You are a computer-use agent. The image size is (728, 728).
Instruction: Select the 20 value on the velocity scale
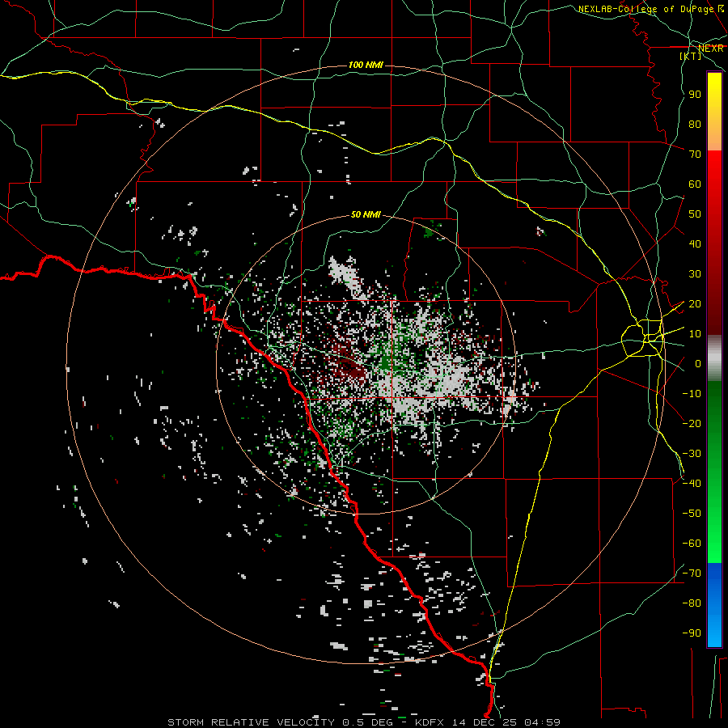pos(695,303)
